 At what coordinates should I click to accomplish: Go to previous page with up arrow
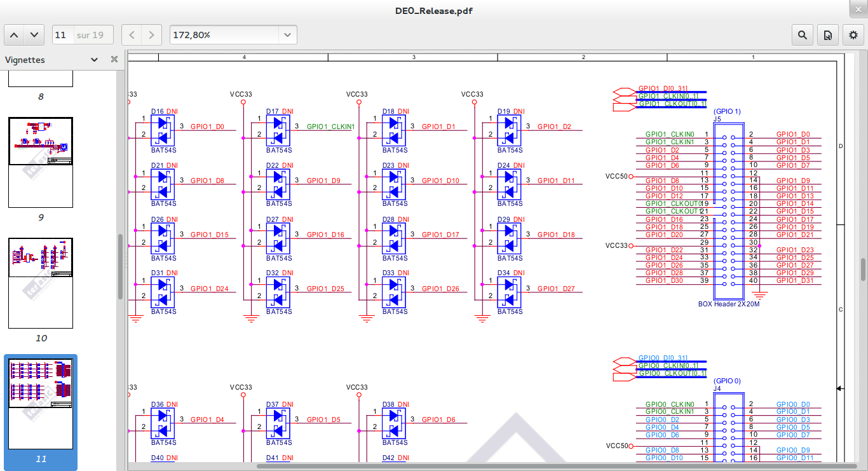15,35
